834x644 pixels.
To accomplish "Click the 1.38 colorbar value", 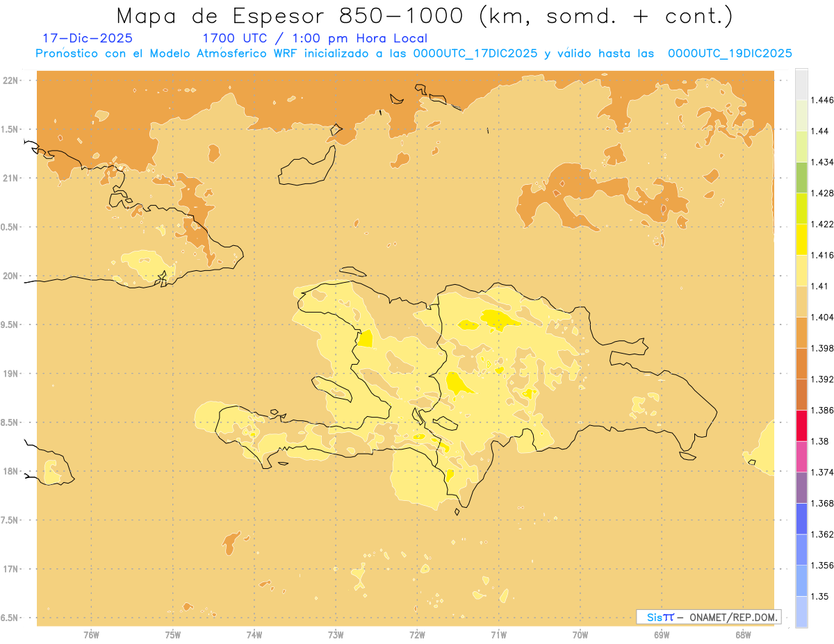I will (x=819, y=441).
